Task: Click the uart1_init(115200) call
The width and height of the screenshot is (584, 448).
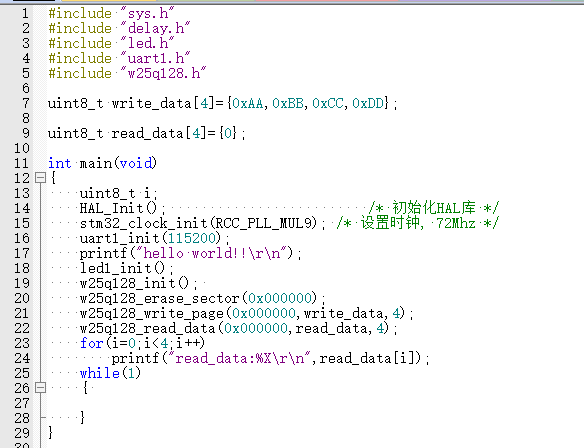Action: pos(154,238)
